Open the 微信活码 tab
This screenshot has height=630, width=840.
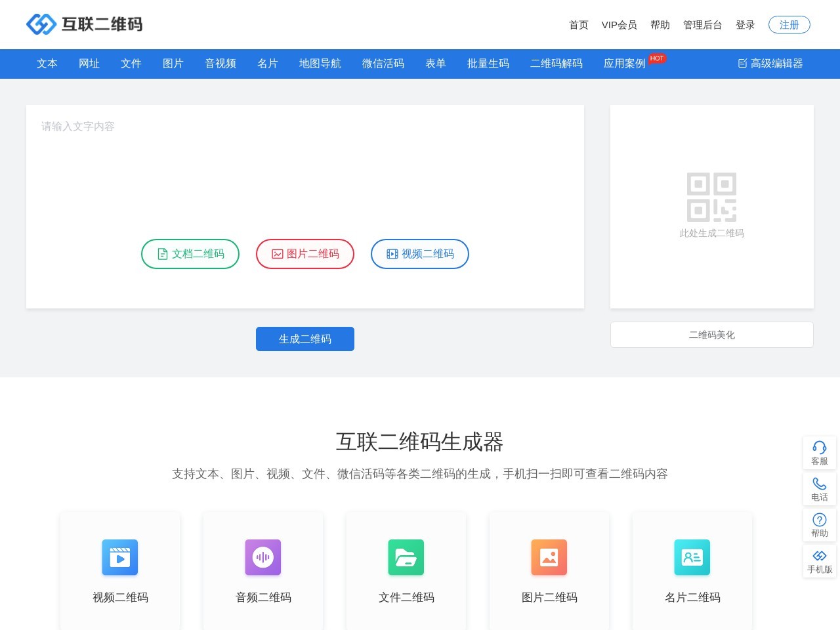point(383,64)
